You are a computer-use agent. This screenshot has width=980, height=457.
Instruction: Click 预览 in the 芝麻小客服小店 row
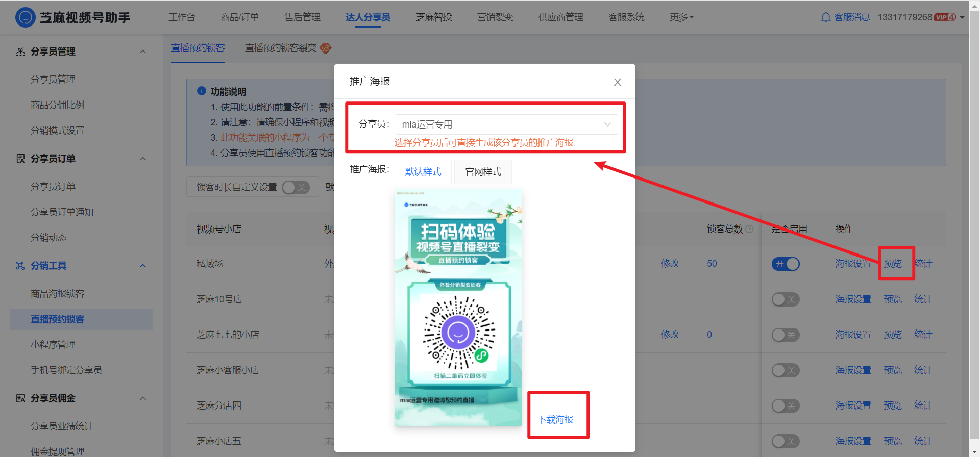pos(893,370)
